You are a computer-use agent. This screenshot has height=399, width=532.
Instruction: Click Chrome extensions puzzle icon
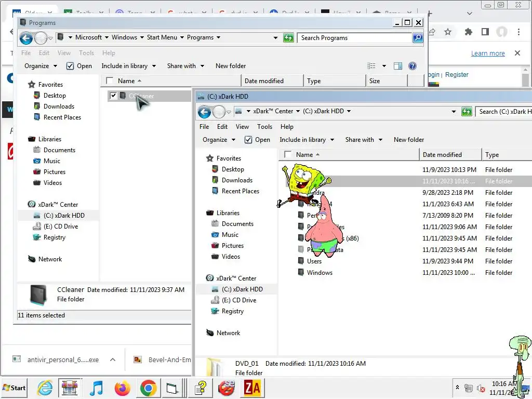tap(468, 32)
